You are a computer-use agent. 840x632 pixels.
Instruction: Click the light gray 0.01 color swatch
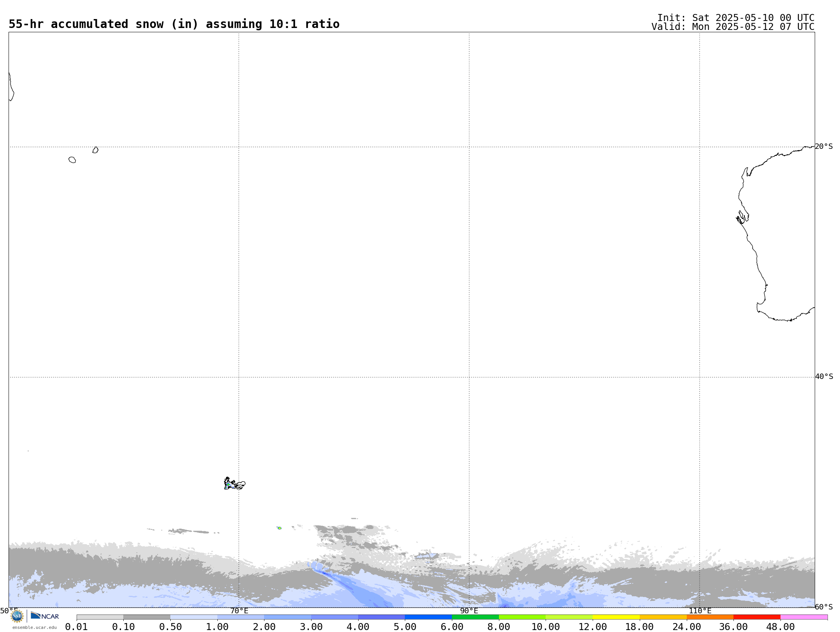(100, 617)
